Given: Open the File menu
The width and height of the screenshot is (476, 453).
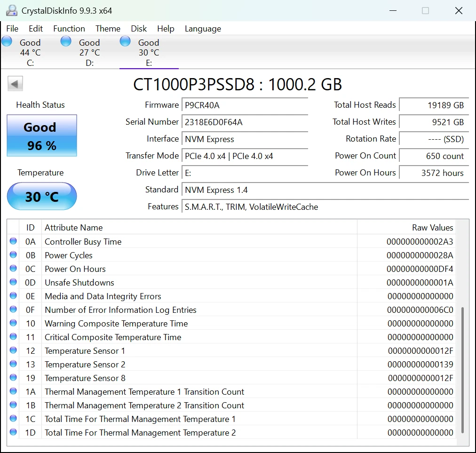Looking at the screenshot, I should (x=12, y=29).
